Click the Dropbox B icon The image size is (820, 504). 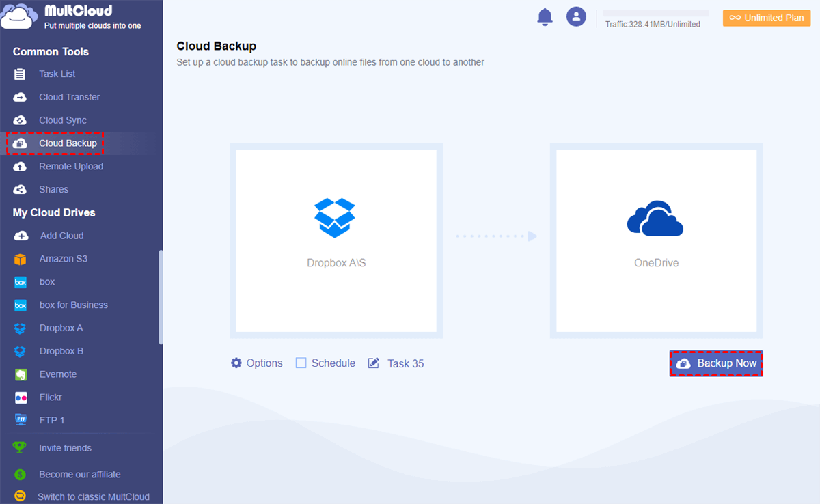coord(20,351)
